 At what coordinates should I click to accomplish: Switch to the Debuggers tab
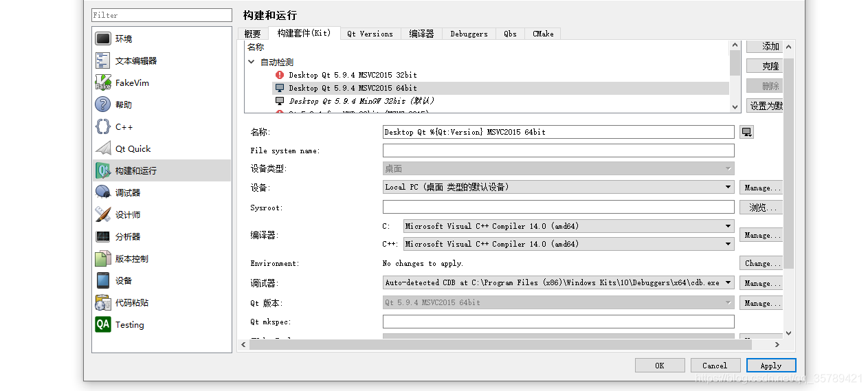[469, 34]
